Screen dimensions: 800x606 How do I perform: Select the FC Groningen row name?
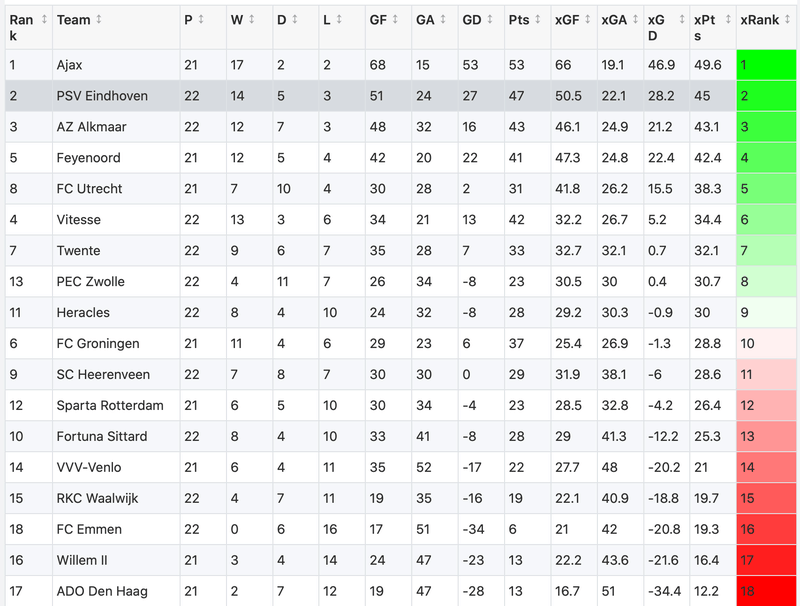(x=96, y=343)
